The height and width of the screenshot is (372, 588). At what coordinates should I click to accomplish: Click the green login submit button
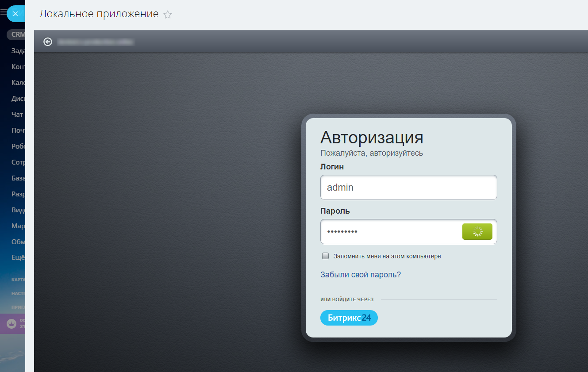(477, 231)
